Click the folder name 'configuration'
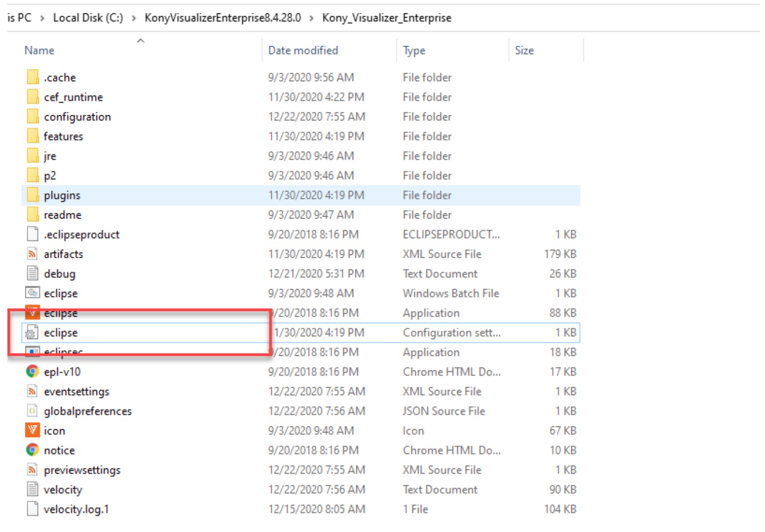Viewport: 765px width, 532px height. 78,117
